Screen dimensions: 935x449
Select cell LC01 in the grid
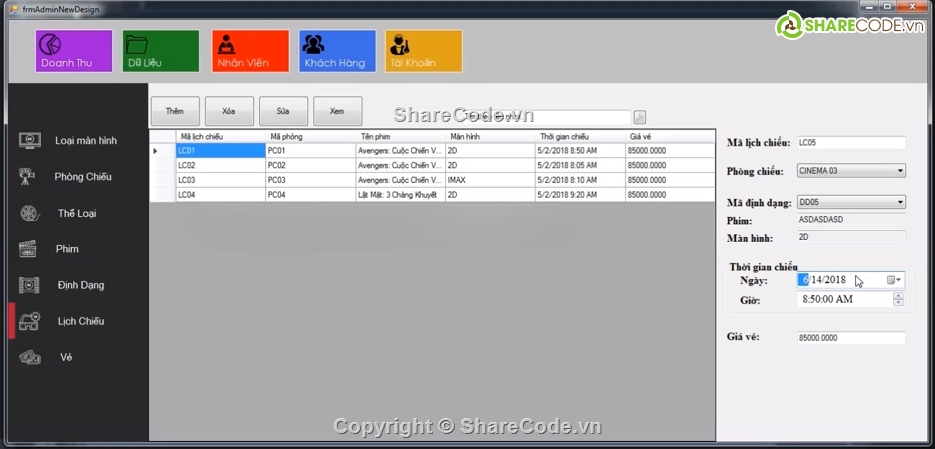coord(221,151)
